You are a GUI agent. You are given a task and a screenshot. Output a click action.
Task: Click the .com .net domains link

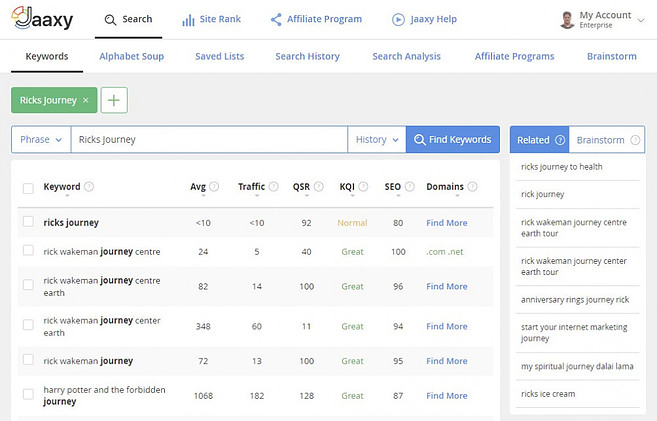445,252
